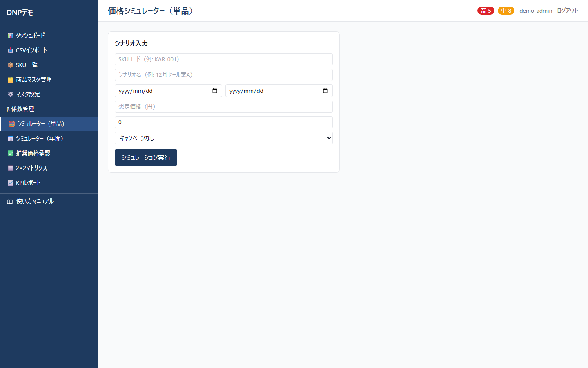This screenshot has height=368, width=588.
Task: Open 推奨価格承認 page
Action: pos(49,153)
